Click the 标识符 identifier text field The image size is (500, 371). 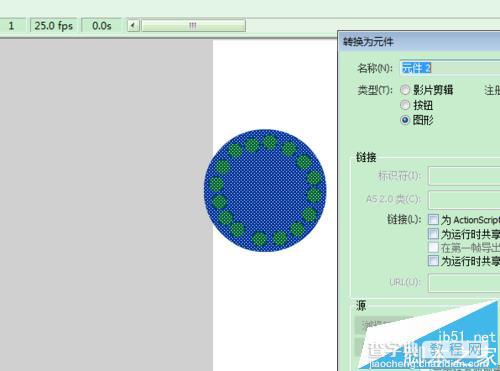464,176
